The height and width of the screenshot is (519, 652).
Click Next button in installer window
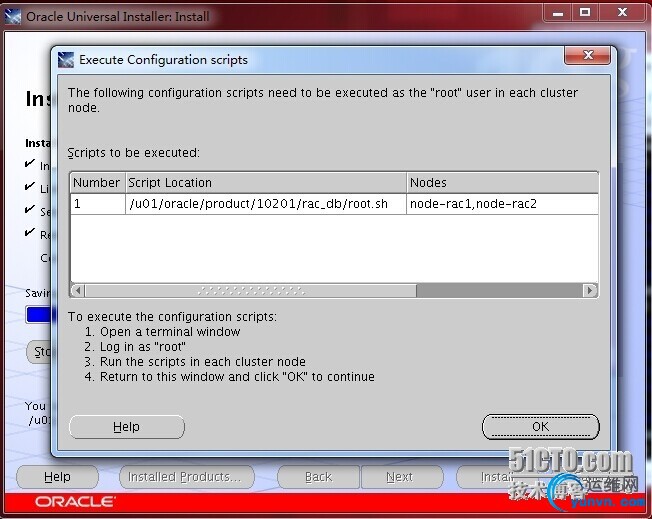[402, 477]
